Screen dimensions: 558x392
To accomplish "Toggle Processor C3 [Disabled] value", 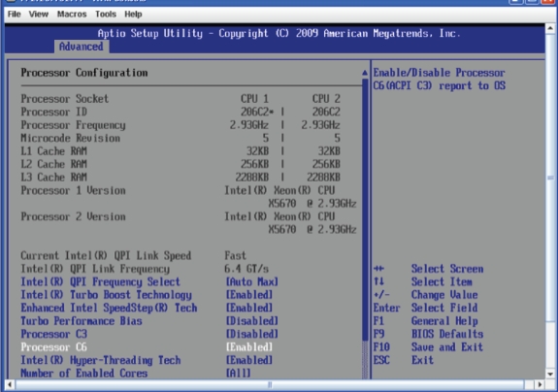I will point(251,334).
